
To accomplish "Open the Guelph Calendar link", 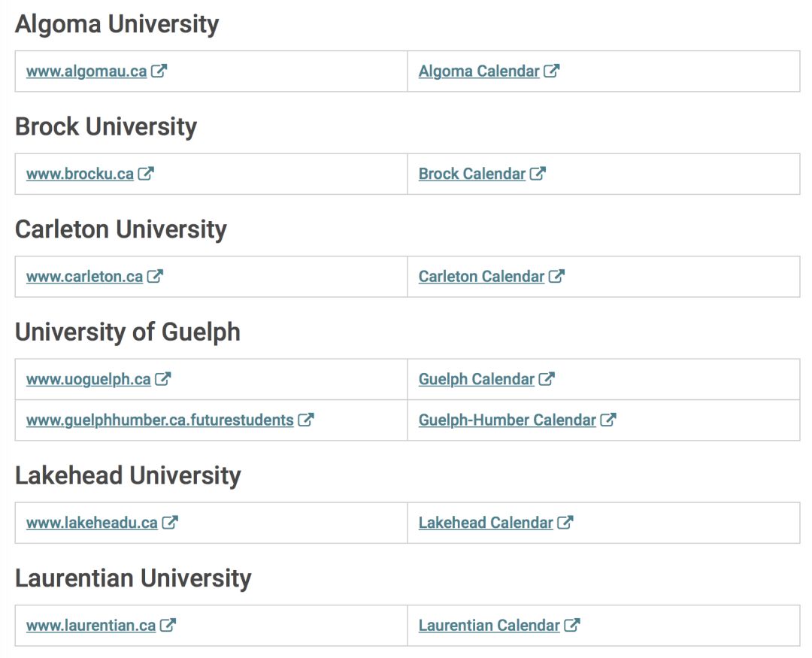I will (477, 379).
